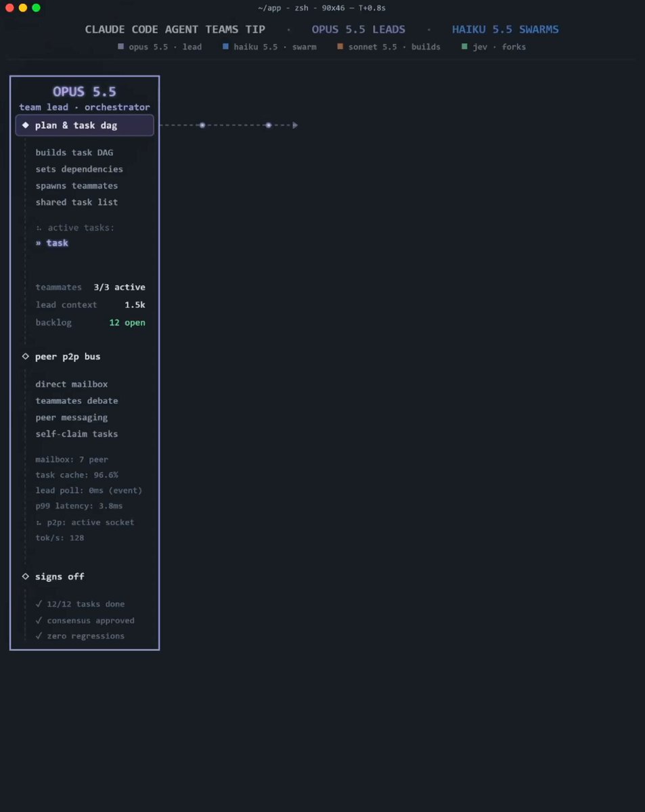Click the green 12 open backlog value
Viewport: 645px width, 812px height.
(127, 323)
